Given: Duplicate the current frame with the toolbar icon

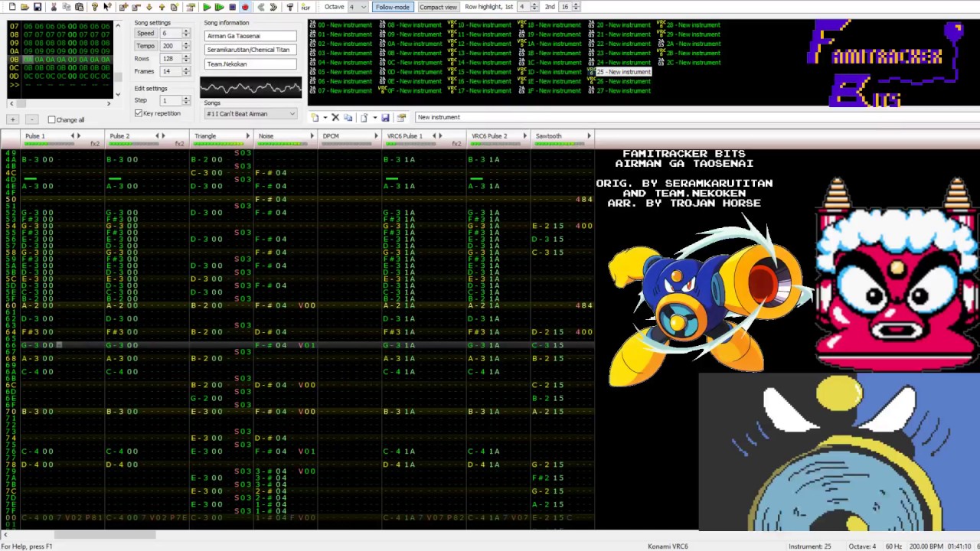Looking at the screenshot, I should (175, 7).
